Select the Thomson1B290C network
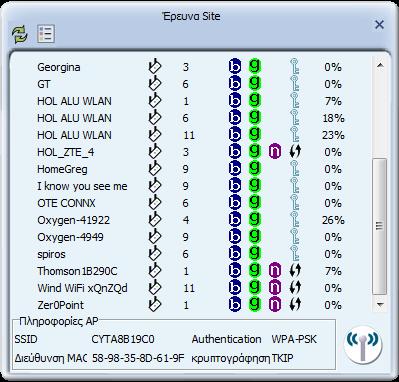This screenshot has width=399, height=382. click(77, 271)
